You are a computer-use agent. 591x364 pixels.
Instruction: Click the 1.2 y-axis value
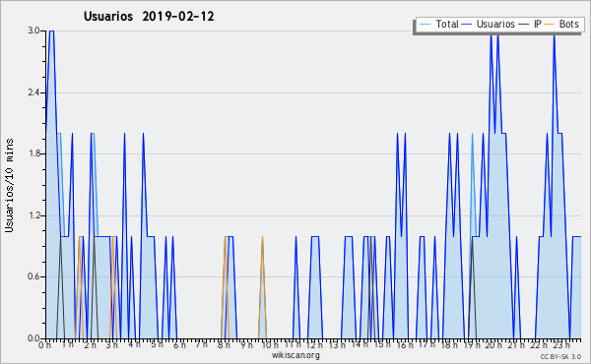tap(33, 215)
